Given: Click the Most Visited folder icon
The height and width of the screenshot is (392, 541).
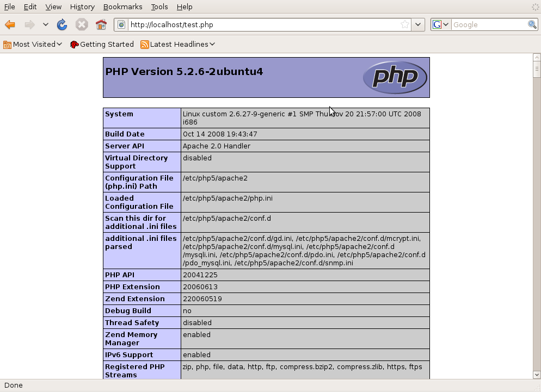Looking at the screenshot, I should tap(7, 45).
